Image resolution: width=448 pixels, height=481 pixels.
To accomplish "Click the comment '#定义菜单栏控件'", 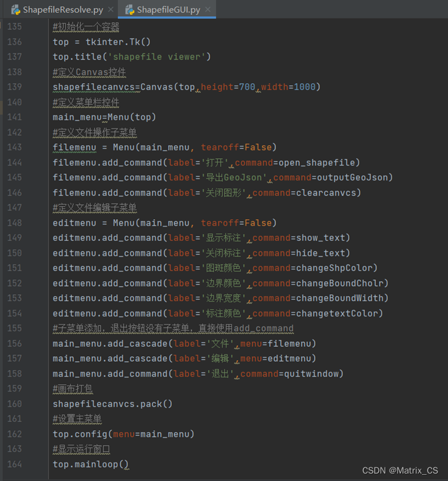I will coord(86,102).
